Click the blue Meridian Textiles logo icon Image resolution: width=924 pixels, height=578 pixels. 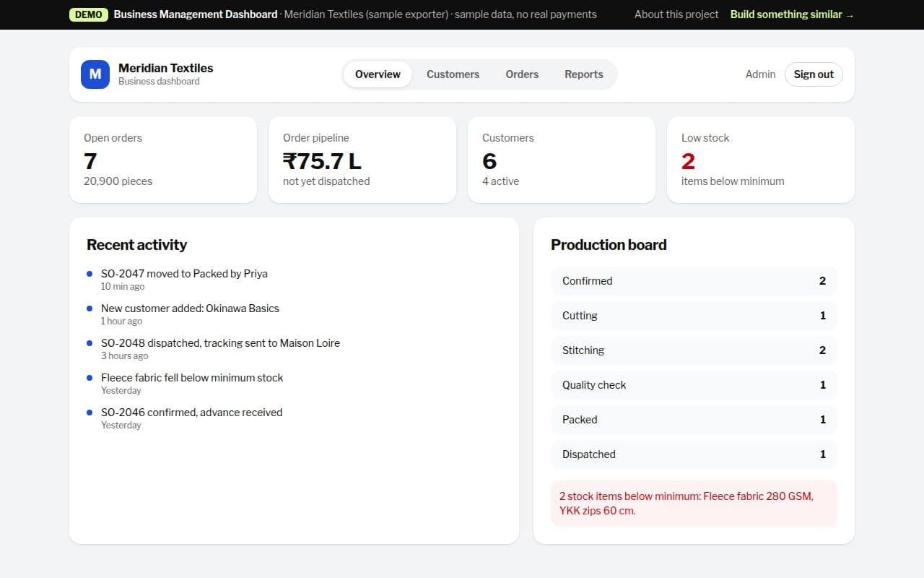point(95,74)
